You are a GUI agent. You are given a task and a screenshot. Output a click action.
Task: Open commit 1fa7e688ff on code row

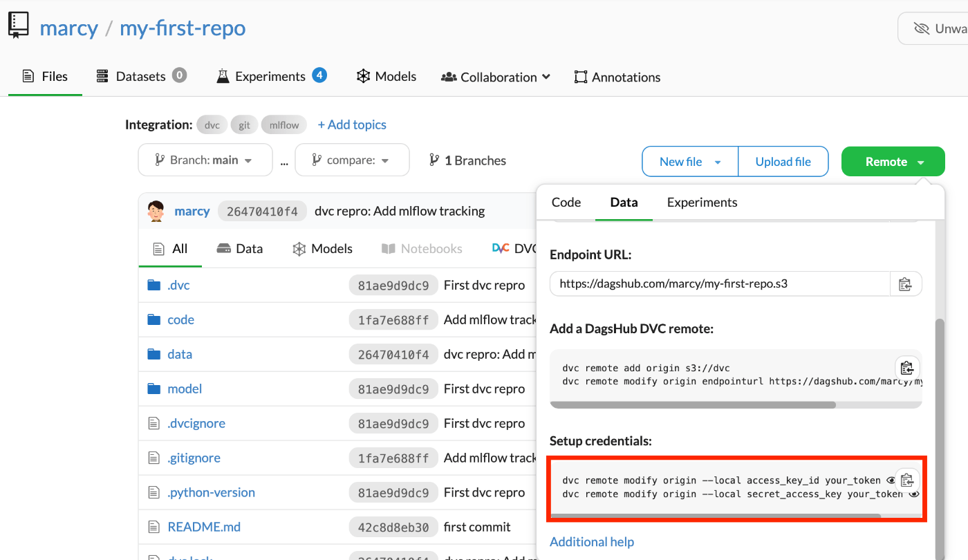coord(393,320)
